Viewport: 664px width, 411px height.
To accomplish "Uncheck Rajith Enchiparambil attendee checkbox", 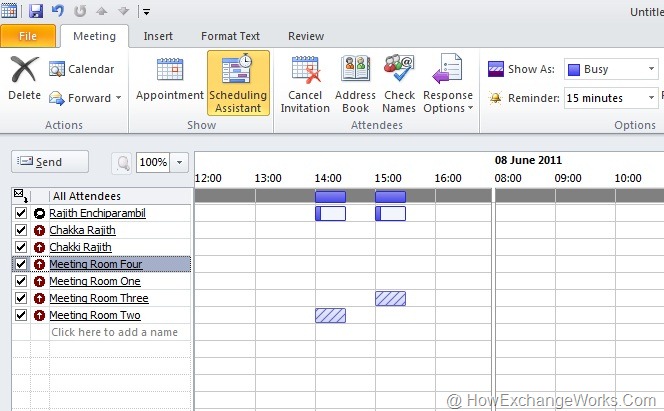I will [21, 213].
